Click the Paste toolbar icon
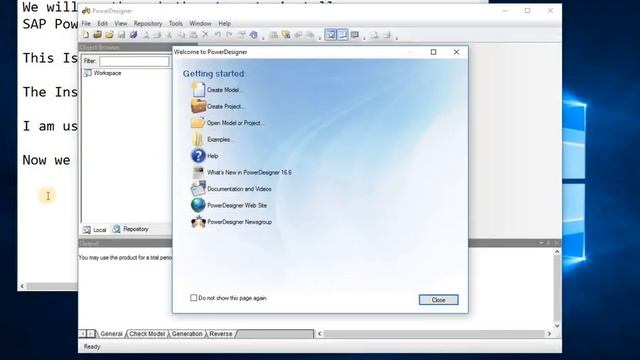Viewport: 640px width, 360px height. tap(194, 35)
